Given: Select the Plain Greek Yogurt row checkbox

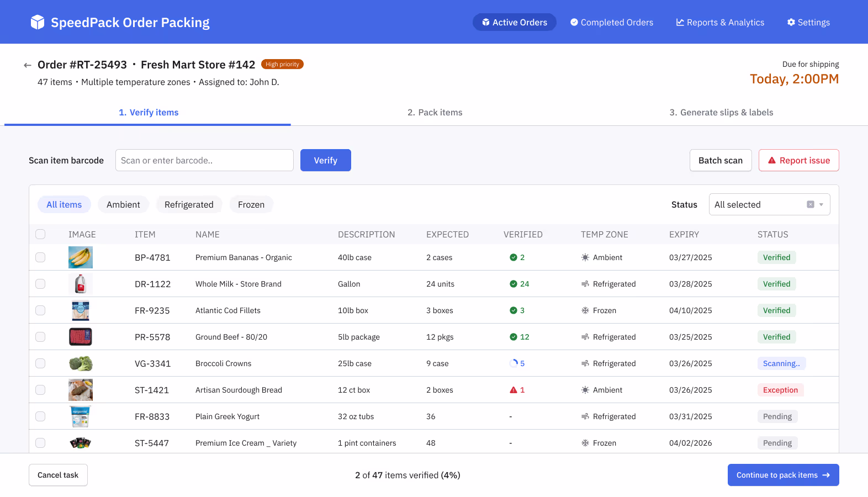Looking at the screenshot, I should coord(40,416).
